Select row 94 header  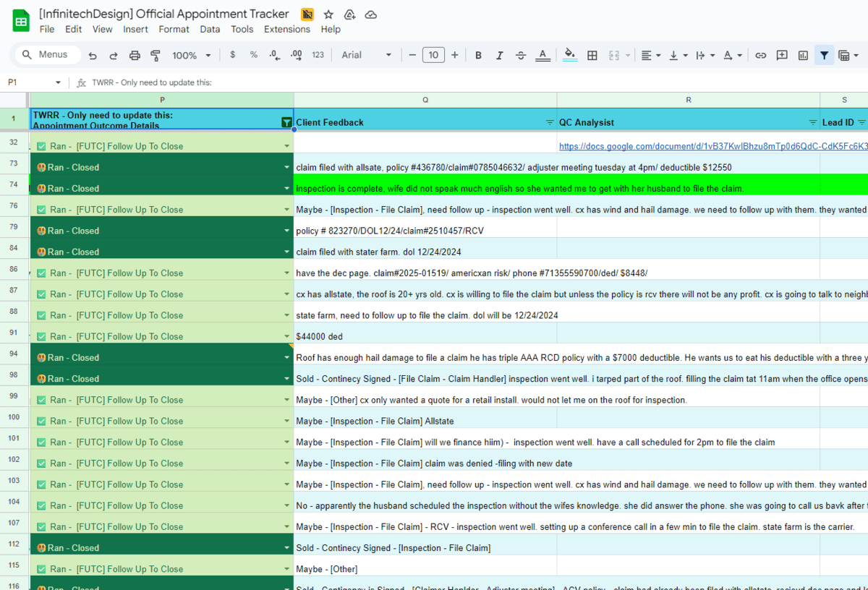tap(14, 354)
